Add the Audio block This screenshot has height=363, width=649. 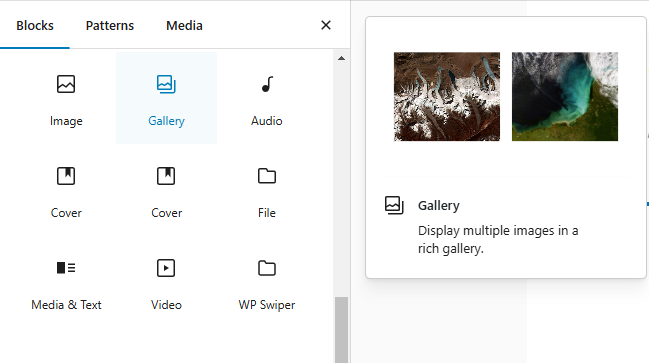[267, 98]
